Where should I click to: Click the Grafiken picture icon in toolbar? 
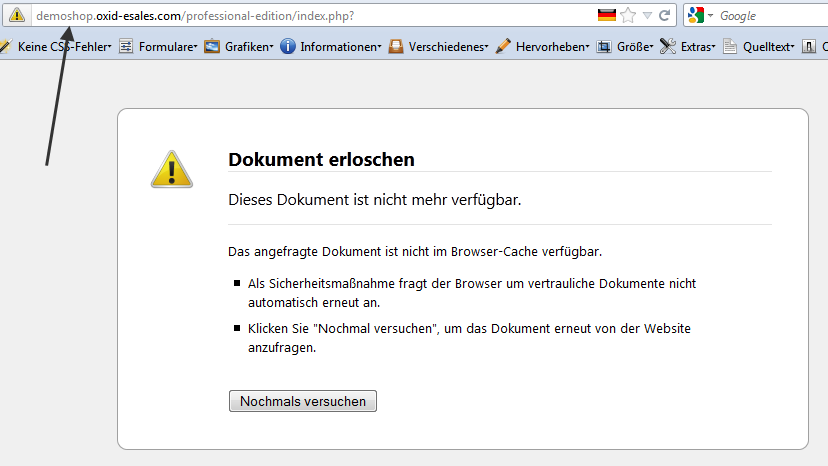click(212, 46)
